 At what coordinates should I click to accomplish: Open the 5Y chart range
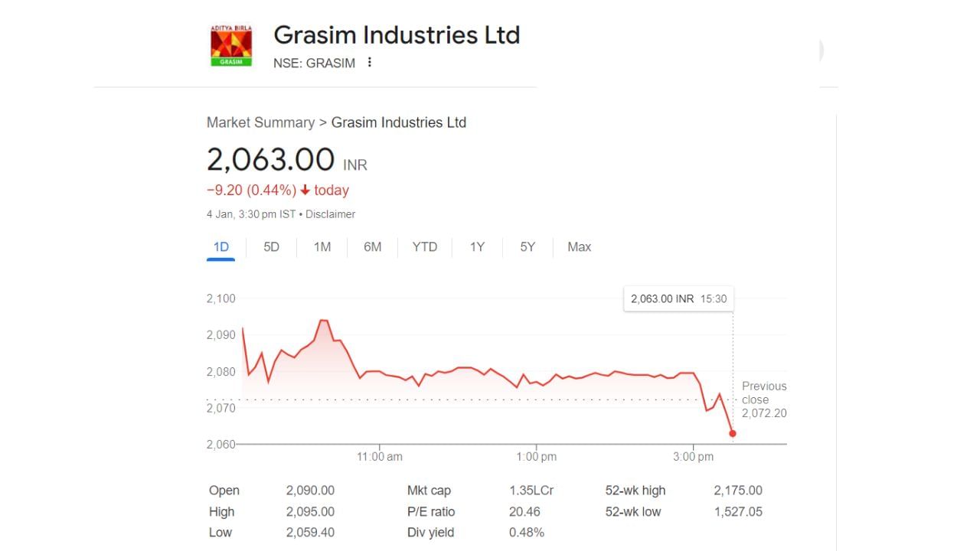[x=528, y=247]
